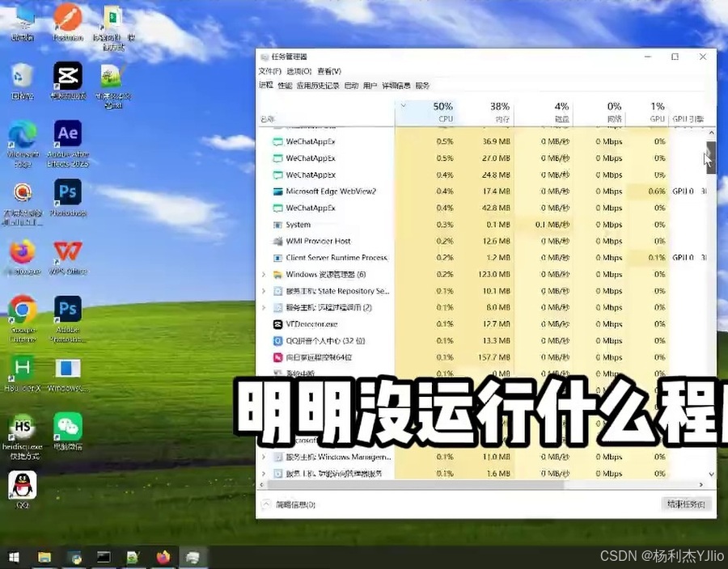Sort by the GPU 1% column header
This screenshot has width=728, height=569.
click(x=648, y=112)
